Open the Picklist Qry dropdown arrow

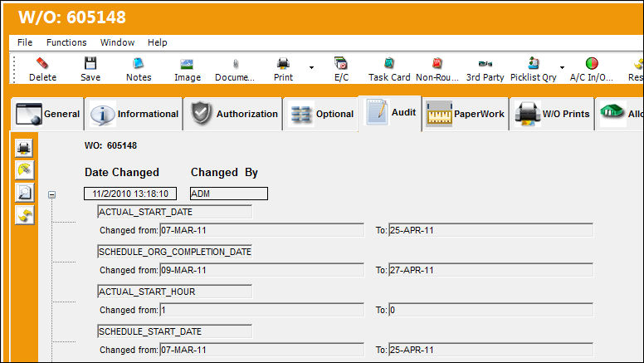point(562,67)
